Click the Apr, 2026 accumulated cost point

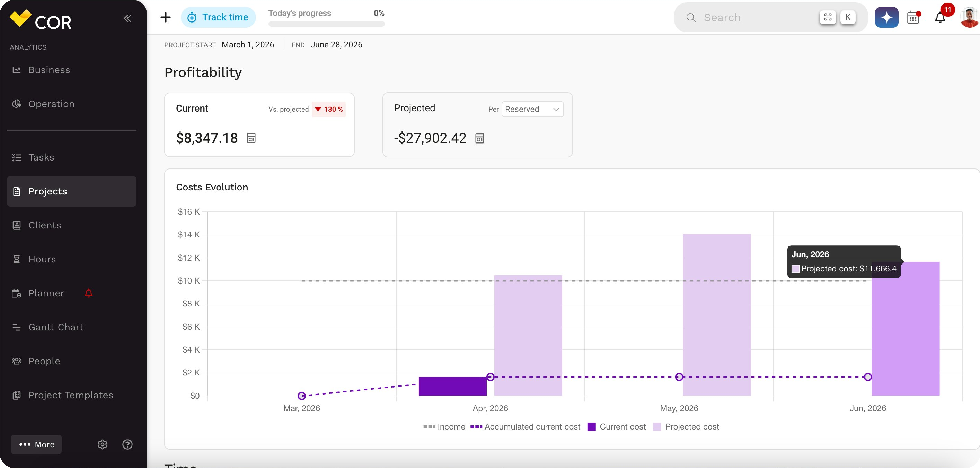[491, 376]
